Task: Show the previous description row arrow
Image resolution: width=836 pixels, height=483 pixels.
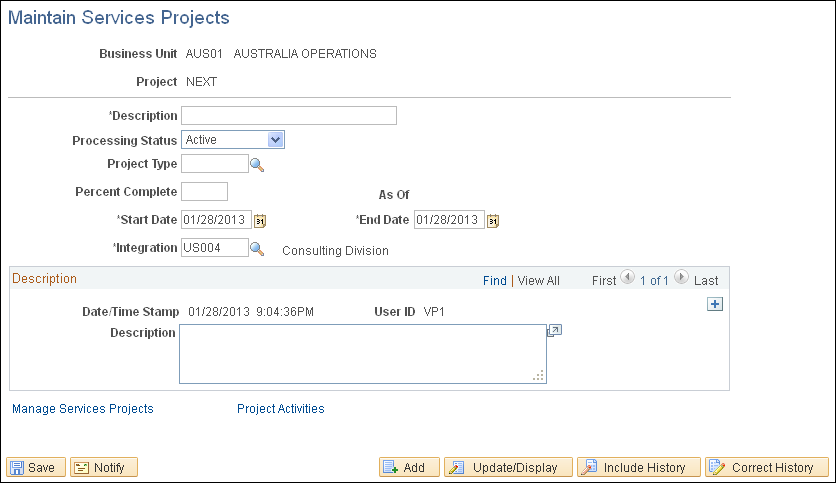Action: pyautogui.click(x=628, y=280)
